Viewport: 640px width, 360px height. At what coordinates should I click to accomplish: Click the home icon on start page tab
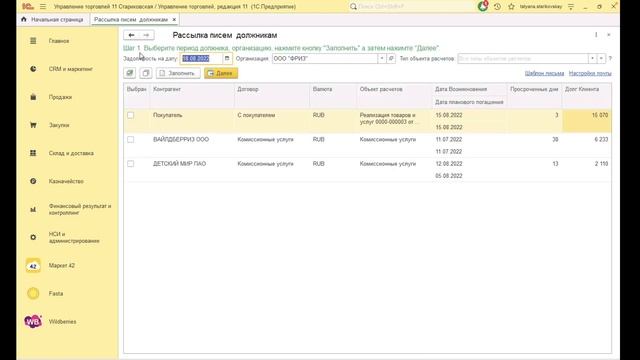coord(24,19)
